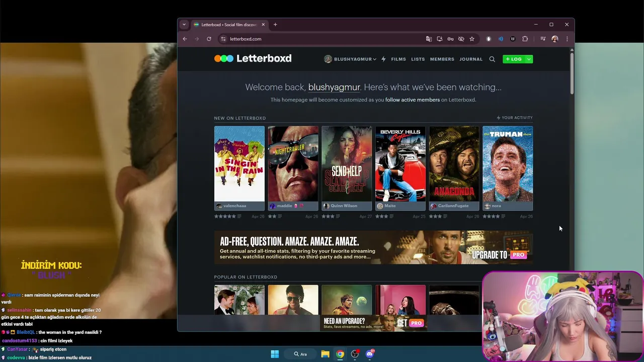Open the Beverly Hills Cop poster

[400, 164]
